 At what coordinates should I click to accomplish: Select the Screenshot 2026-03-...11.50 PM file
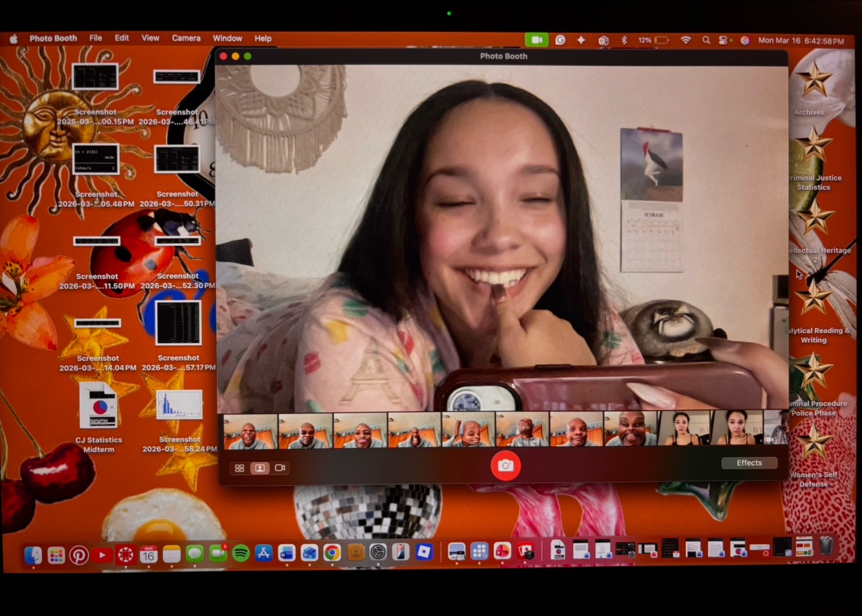tap(97, 263)
